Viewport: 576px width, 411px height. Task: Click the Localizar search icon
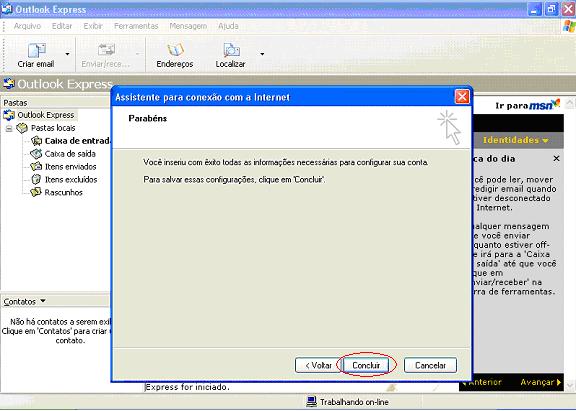pyautogui.click(x=231, y=50)
